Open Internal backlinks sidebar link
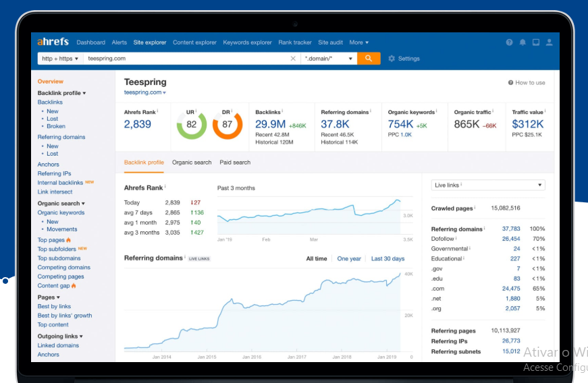This screenshot has width=588, height=383. [60, 183]
